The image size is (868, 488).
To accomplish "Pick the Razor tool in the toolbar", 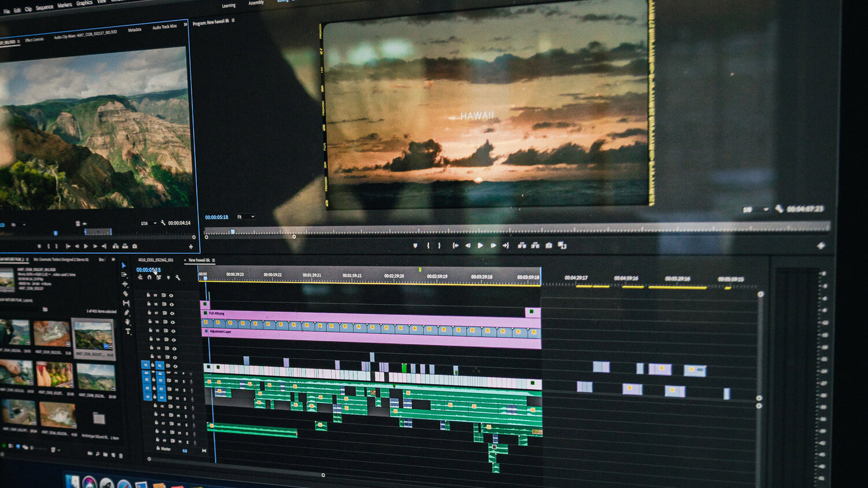I will [126, 293].
